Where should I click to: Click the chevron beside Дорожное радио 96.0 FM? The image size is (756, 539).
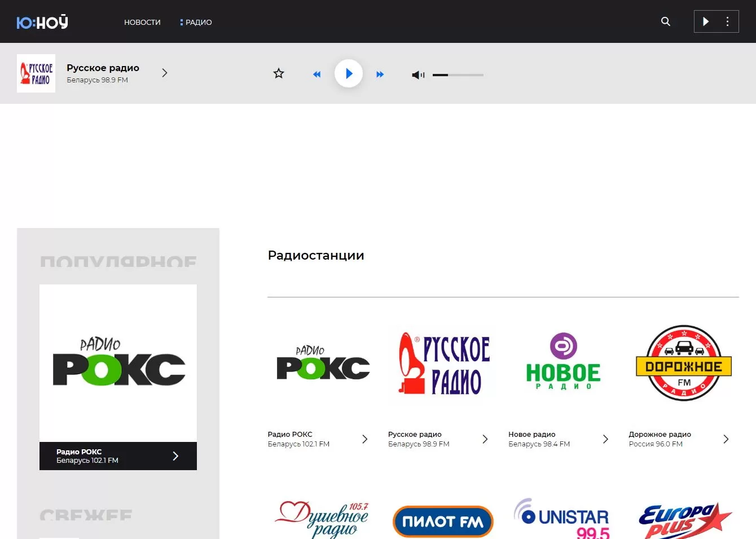(x=726, y=439)
